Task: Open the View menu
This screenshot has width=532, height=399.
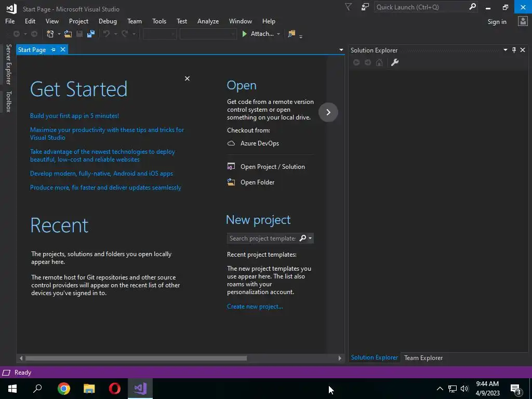Action: tap(52, 21)
